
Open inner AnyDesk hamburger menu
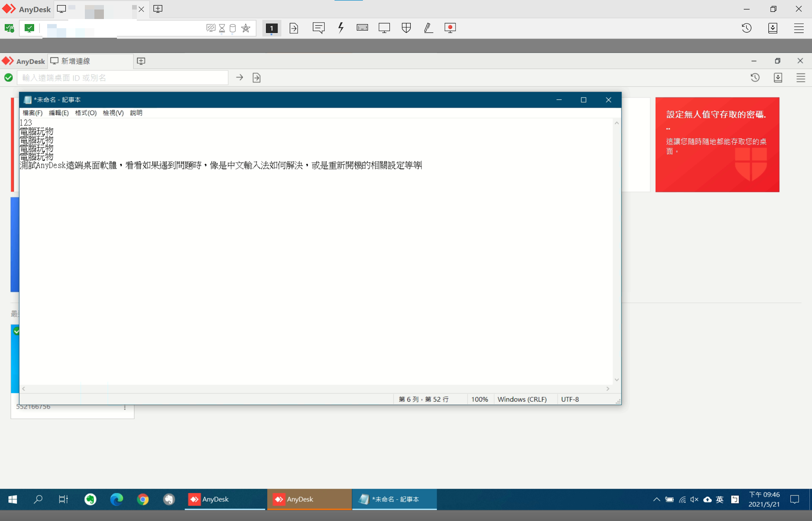point(801,78)
